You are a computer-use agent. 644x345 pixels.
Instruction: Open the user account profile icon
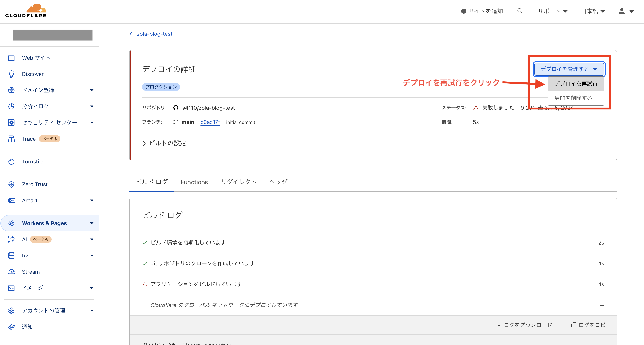tap(622, 11)
